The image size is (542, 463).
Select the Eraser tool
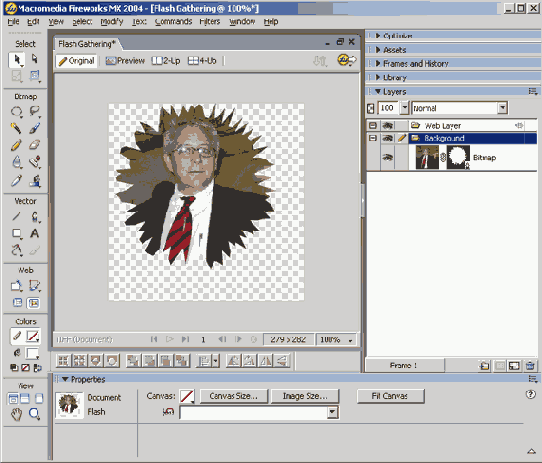[x=35, y=145]
